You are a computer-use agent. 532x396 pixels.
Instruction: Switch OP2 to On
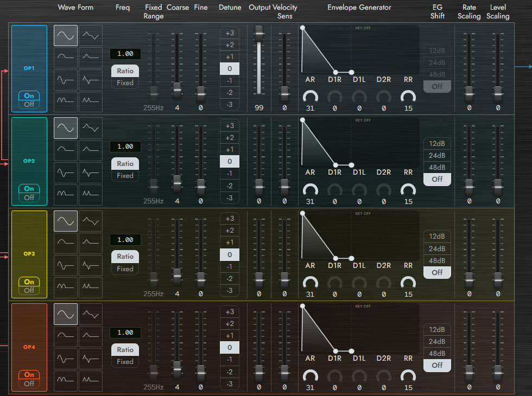[29, 189]
